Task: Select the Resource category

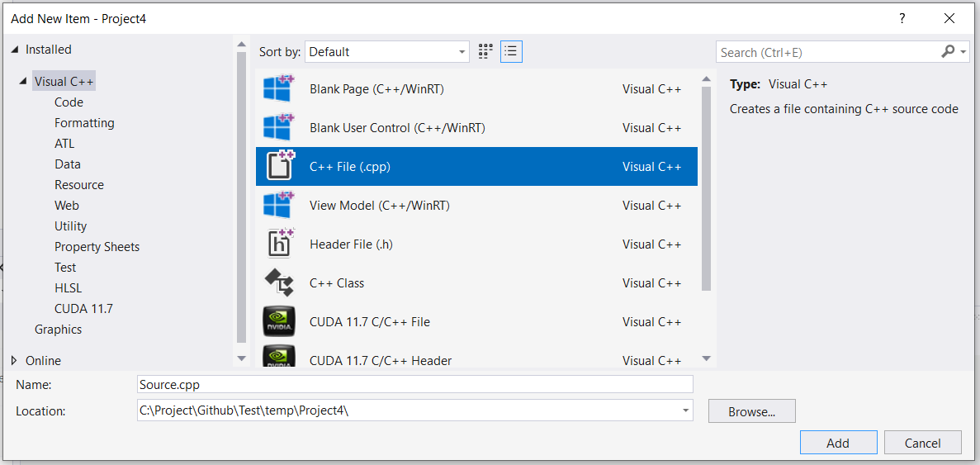Action: pos(79,184)
